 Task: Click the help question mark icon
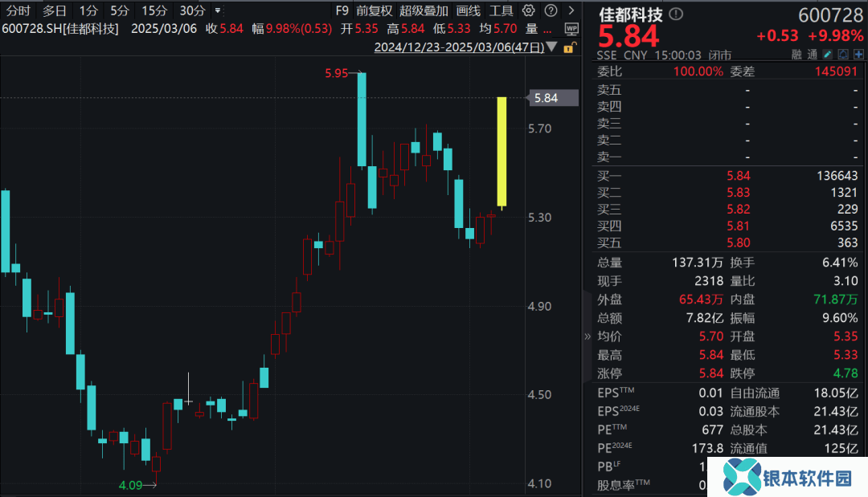point(549,10)
